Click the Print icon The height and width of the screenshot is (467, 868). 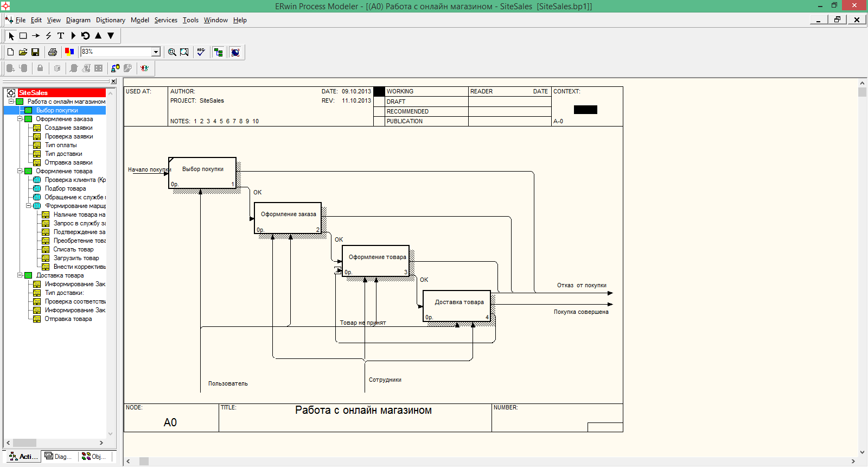pyautogui.click(x=53, y=52)
